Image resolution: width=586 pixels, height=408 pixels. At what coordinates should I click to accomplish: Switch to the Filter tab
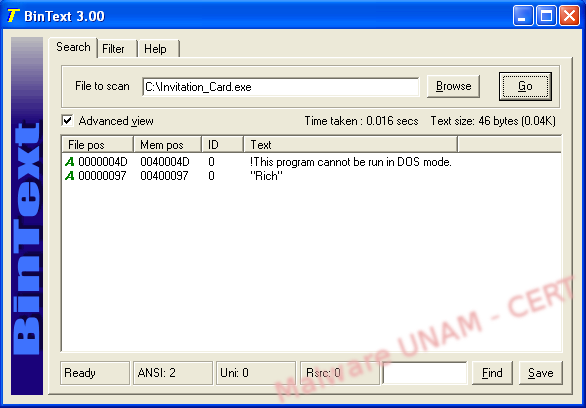pos(113,49)
